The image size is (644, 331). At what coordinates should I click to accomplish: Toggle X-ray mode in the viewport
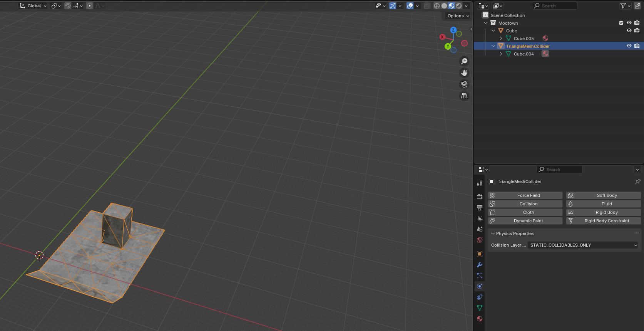pos(427,6)
